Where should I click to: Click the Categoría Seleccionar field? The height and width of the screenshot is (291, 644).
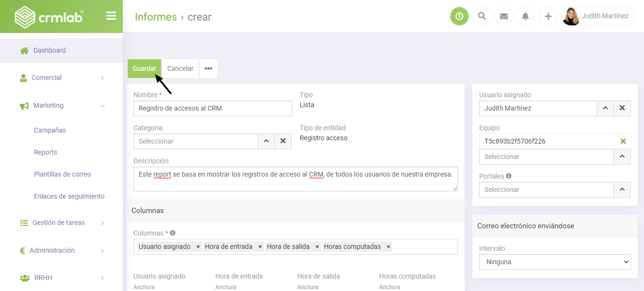coord(196,141)
